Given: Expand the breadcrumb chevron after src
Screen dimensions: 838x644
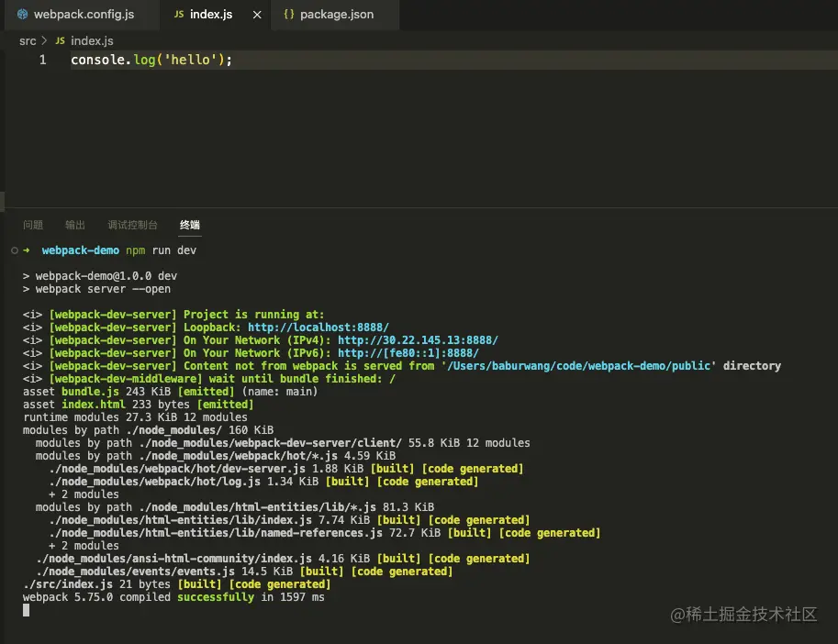Looking at the screenshot, I should [x=44, y=40].
